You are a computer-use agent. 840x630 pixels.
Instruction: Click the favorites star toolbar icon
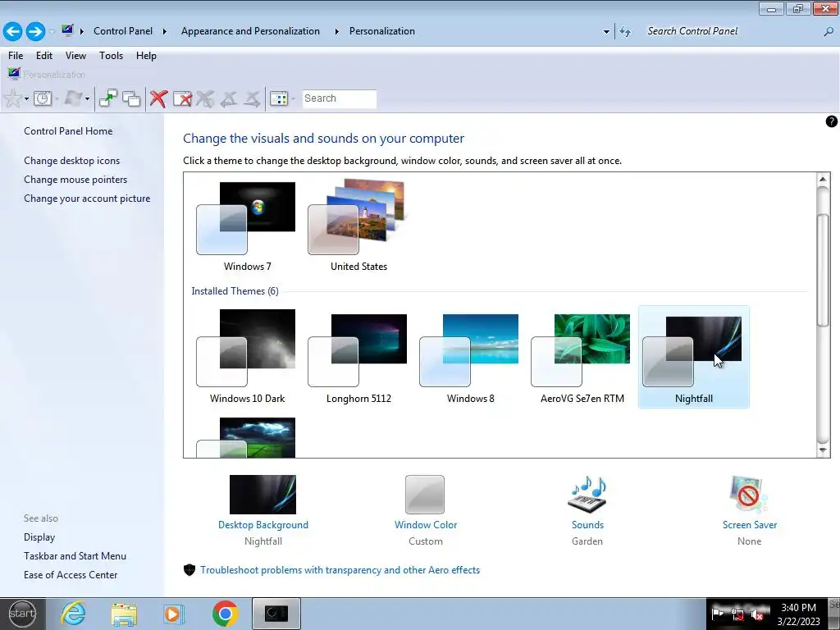(x=13, y=98)
